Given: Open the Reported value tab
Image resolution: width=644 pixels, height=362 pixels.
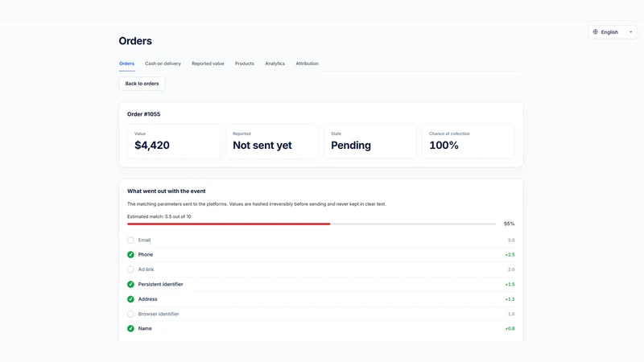Looking at the screenshot, I should coord(208,64).
